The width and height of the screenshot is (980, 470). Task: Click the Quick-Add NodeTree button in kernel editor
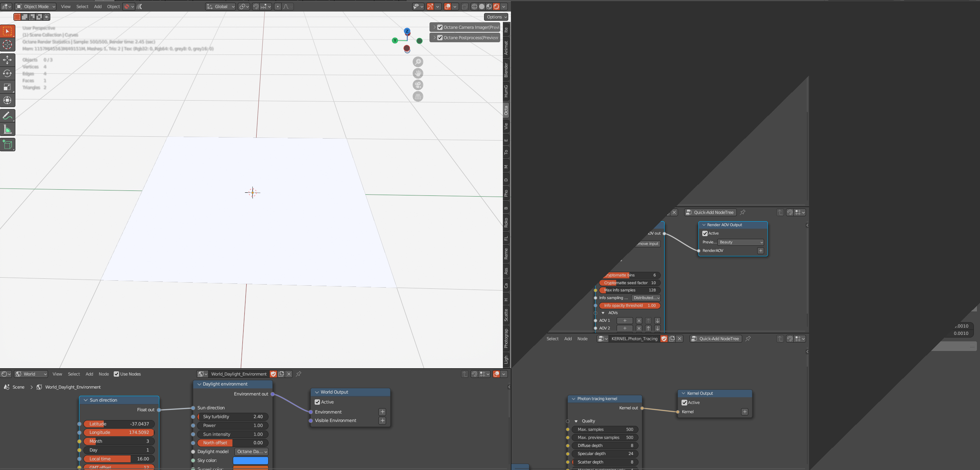tap(716, 339)
